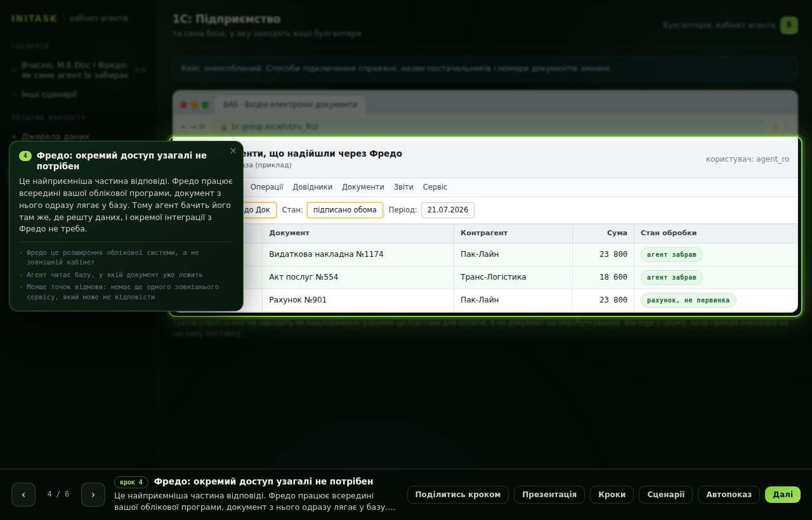
Task: Go to the previous tour step
Action: tap(23, 495)
